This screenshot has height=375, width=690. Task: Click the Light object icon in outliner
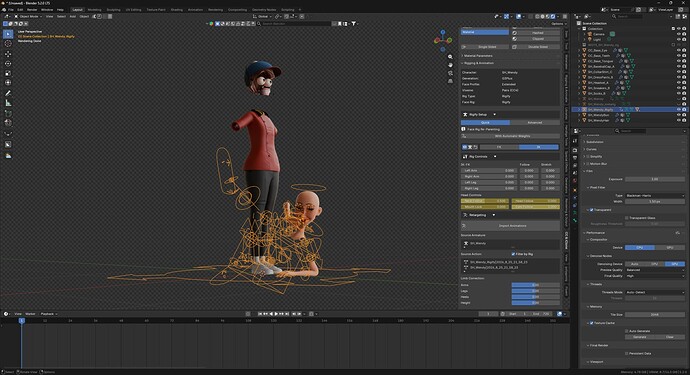pyautogui.click(x=590, y=39)
